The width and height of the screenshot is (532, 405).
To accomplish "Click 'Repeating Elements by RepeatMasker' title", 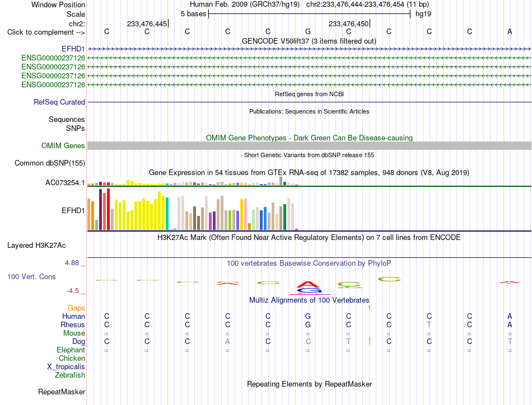I will coord(310,384).
